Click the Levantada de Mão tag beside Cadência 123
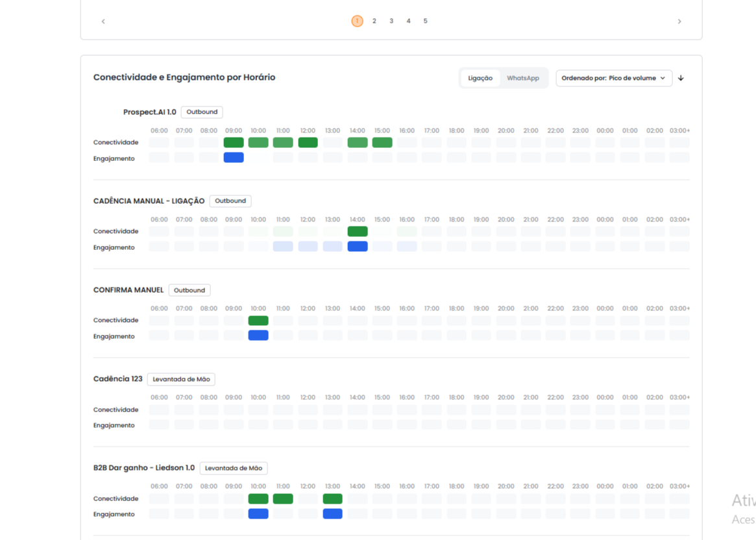 click(181, 380)
